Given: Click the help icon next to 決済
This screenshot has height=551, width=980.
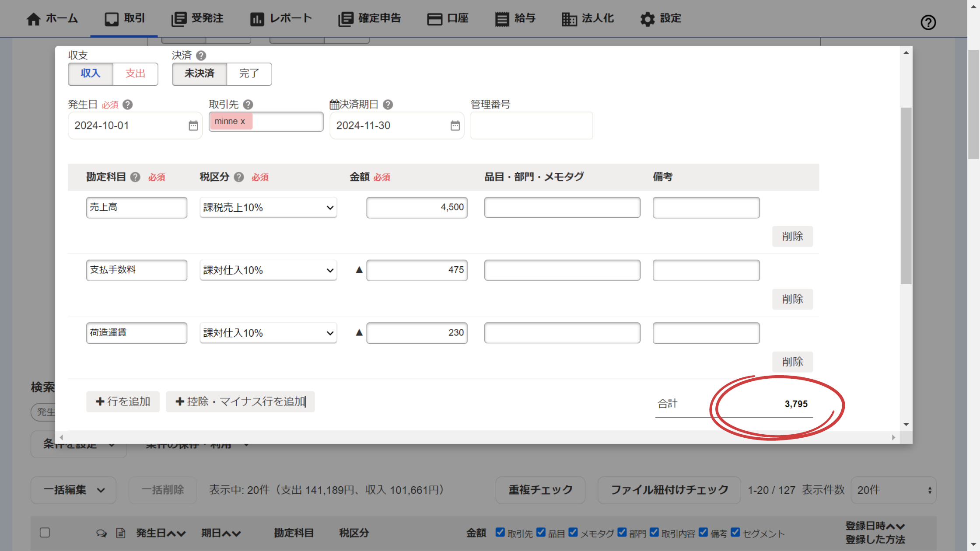Looking at the screenshot, I should pyautogui.click(x=201, y=56).
